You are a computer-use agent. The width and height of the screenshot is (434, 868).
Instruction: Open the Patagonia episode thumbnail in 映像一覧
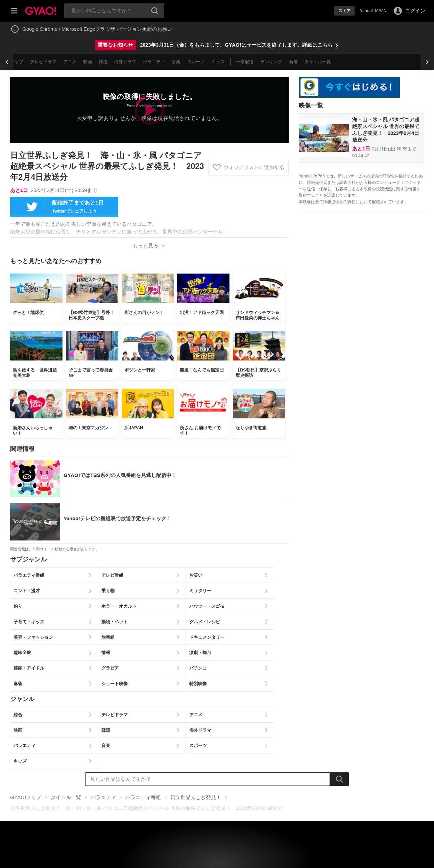(x=324, y=138)
